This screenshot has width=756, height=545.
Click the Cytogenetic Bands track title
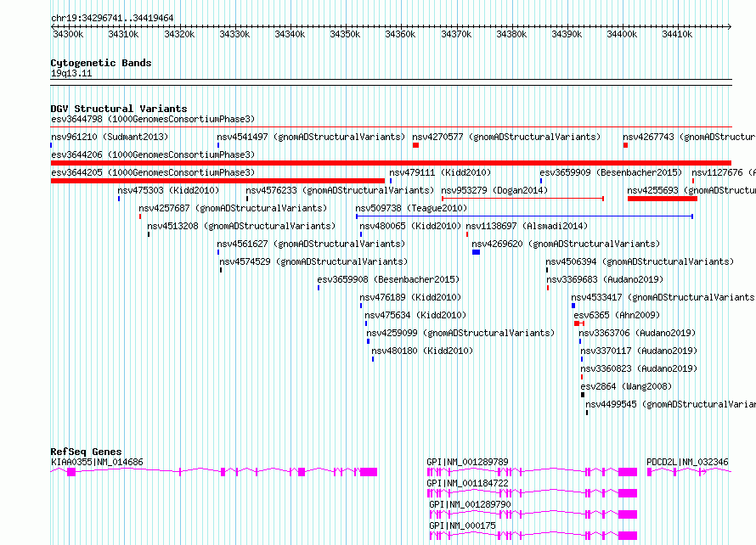[x=101, y=63]
